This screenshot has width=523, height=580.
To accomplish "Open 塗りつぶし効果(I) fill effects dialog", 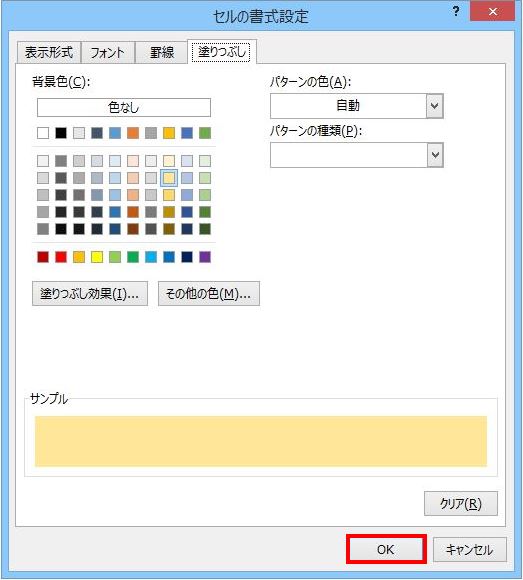I will coord(90,294).
